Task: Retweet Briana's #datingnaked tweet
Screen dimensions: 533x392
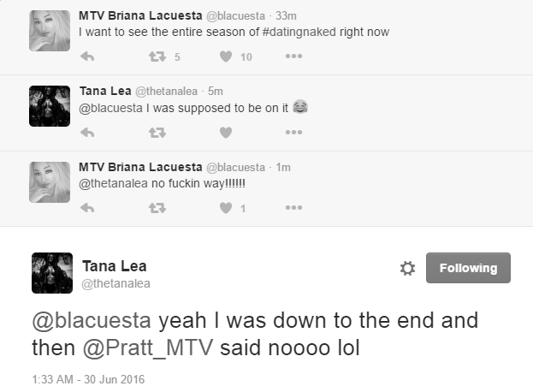Action: [x=157, y=56]
